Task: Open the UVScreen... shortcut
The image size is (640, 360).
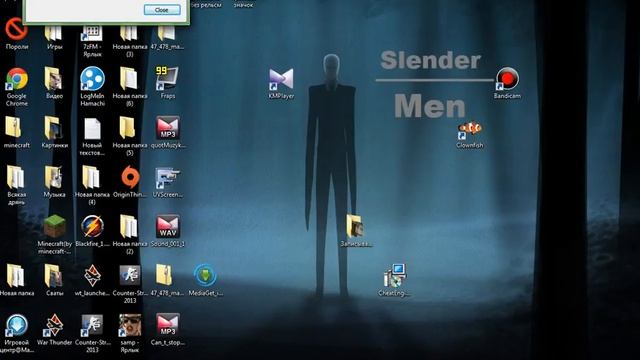Action: click(167, 178)
